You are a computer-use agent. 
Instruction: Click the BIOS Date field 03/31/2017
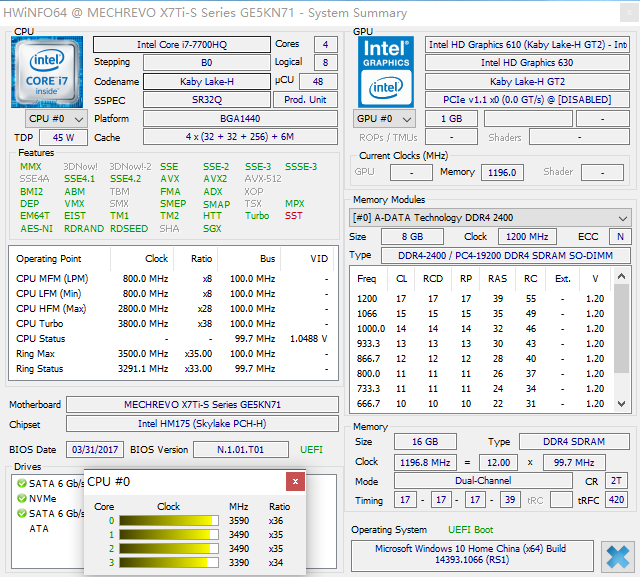point(94,449)
